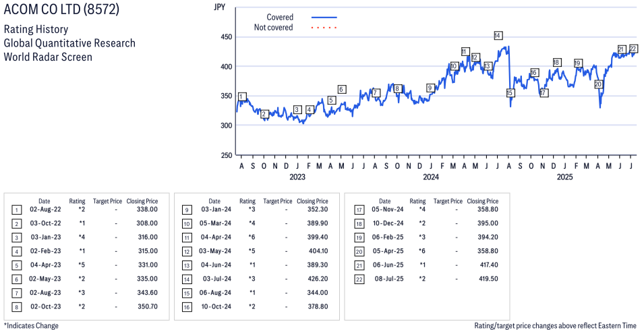Select chart marker 8 on the graph
This screenshot has width=644, height=330.
tap(397, 88)
